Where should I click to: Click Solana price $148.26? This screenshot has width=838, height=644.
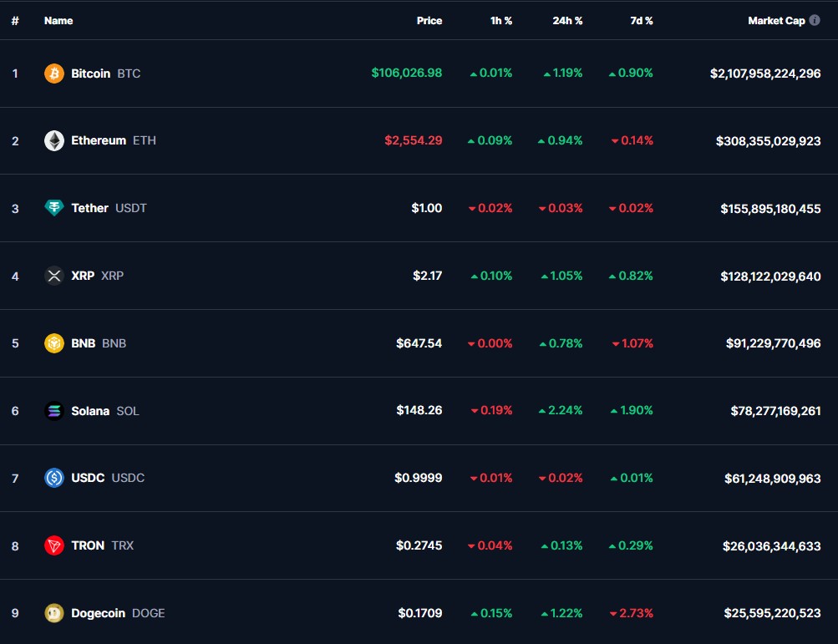coord(419,410)
